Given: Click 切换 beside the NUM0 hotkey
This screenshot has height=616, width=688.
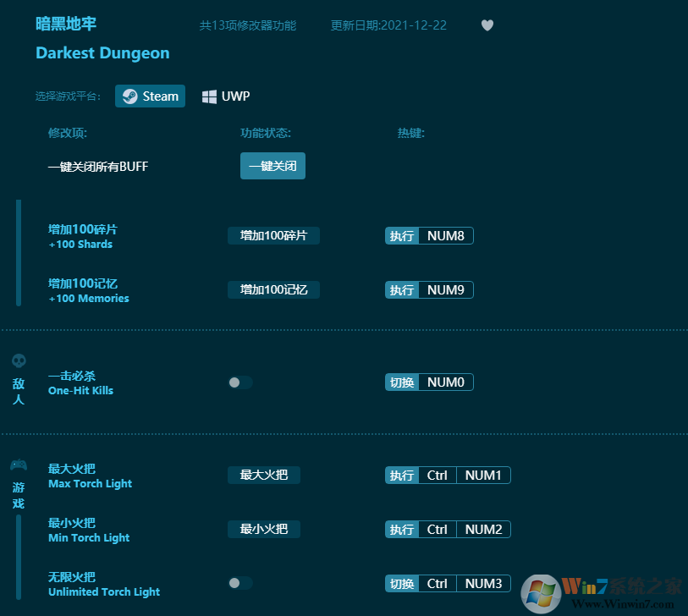Looking at the screenshot, I should click(402, 382).
